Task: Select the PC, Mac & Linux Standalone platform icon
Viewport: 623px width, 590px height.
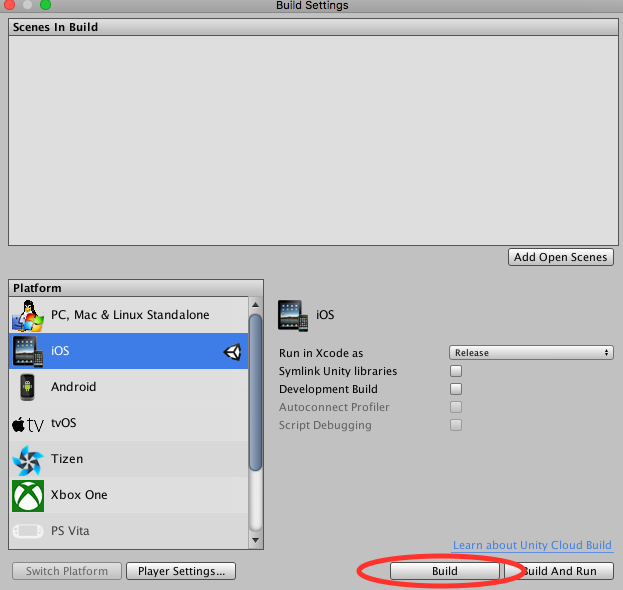Action: (x=28, y=316)
